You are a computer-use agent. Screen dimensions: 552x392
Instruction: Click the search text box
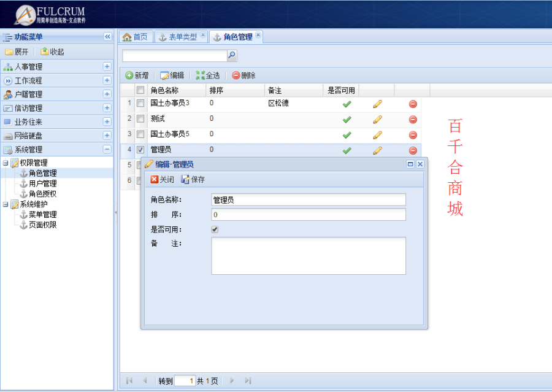pos(175,55)
